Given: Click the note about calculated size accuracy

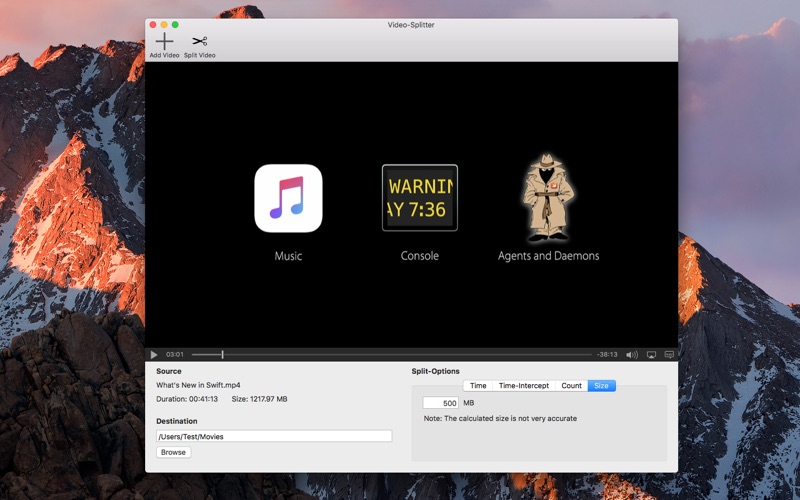Looking at the screenshot, I should coord(500,418).
